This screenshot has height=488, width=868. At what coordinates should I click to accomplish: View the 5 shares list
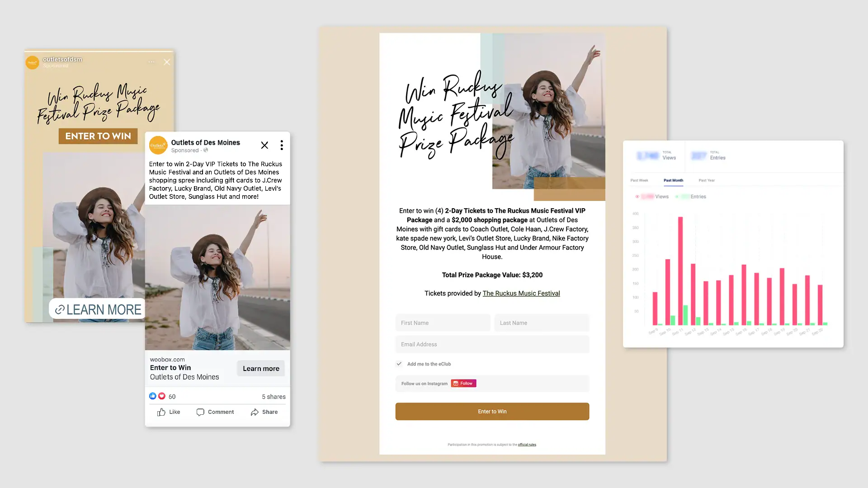pyautogui.click(x=274, y=397)
